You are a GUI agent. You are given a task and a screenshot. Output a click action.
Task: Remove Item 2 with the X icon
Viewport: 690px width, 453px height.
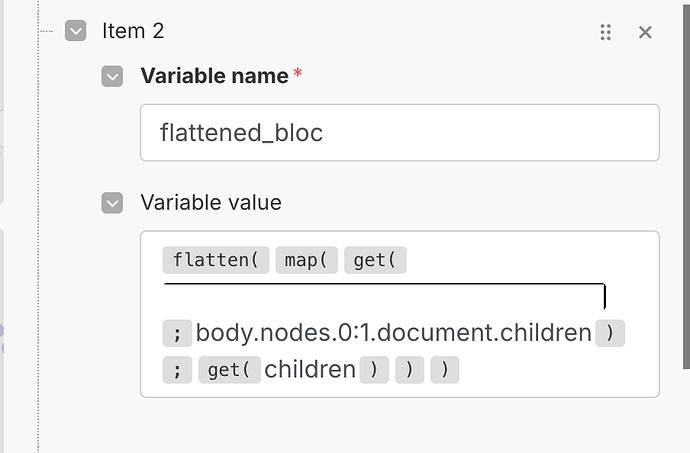coord(645,32)
